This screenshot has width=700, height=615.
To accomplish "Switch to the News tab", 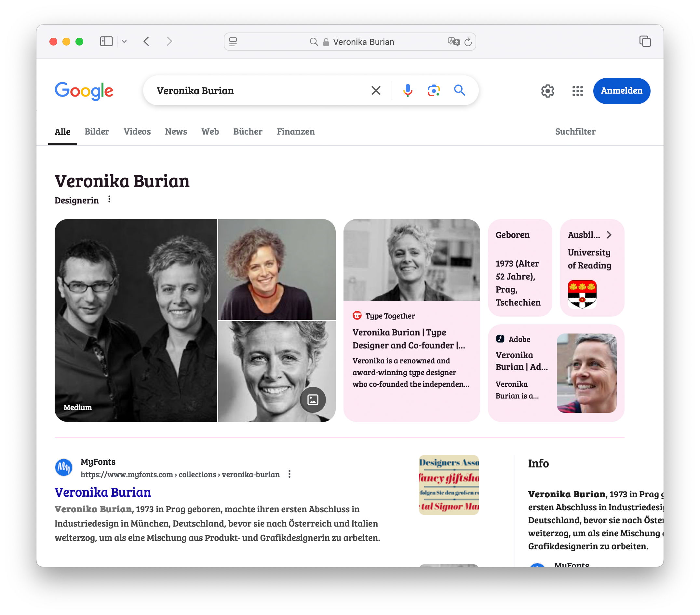I will click(176, 132).
